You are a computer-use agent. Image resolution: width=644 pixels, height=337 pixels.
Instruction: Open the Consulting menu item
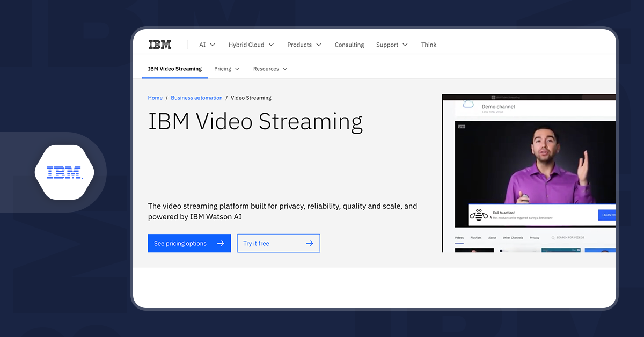click(349, 45)
